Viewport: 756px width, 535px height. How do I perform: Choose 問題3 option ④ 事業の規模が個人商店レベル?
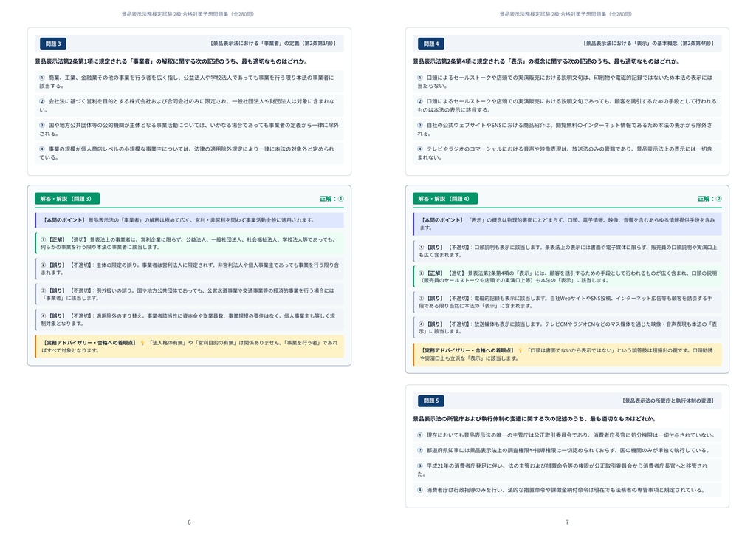coord(189,154)
